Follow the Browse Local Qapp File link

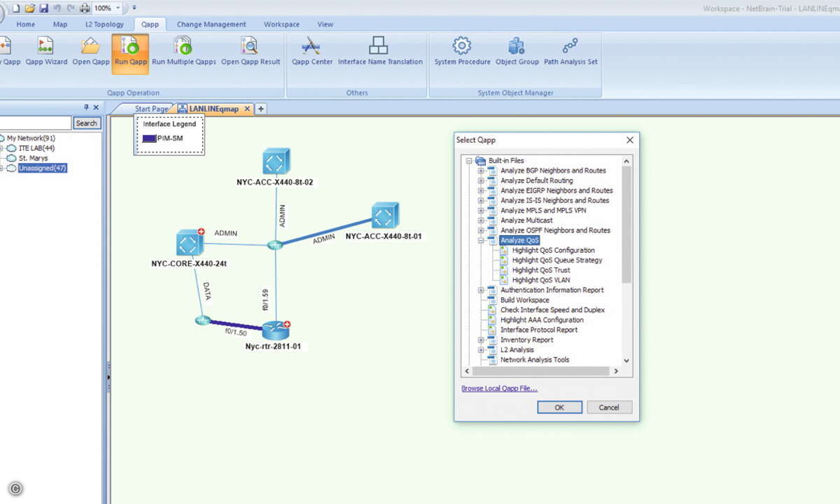[x=499, y=388]
